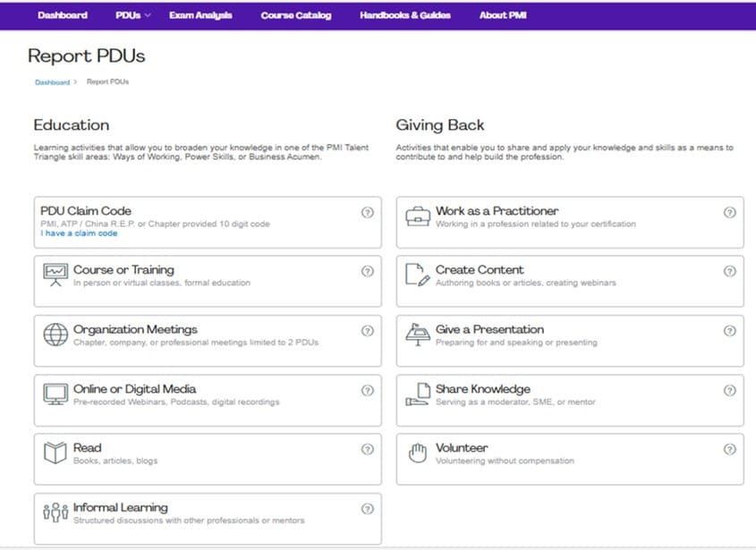Click the Volunteer raised hand icon
The image size is (756, 550).
tap(418, 453)
